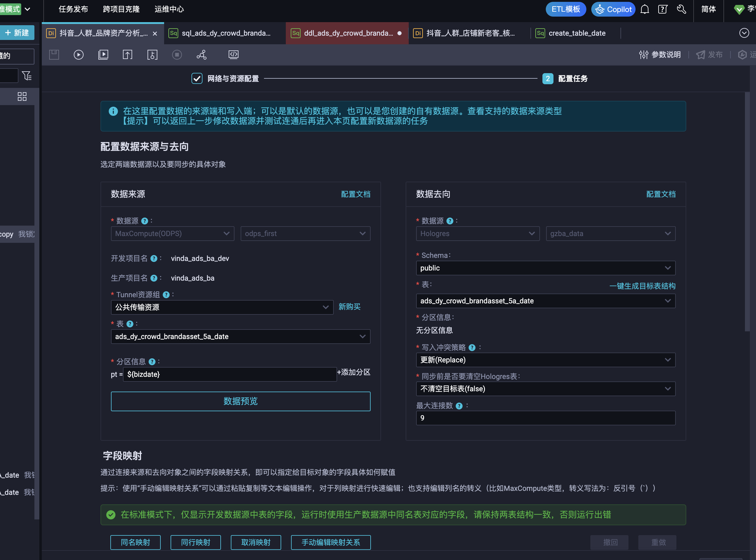Expand the tab list circle chevron
The height and width of the screenshot is (560, 756).
744,33
